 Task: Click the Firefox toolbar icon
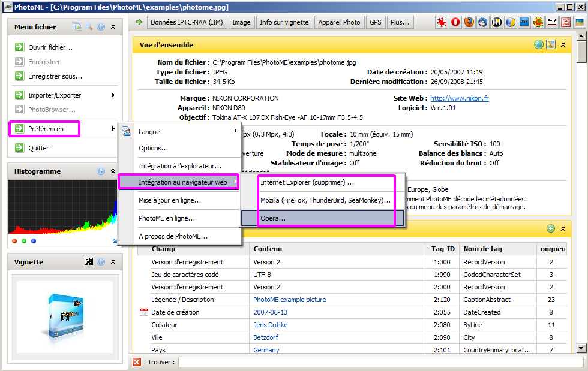469,23
